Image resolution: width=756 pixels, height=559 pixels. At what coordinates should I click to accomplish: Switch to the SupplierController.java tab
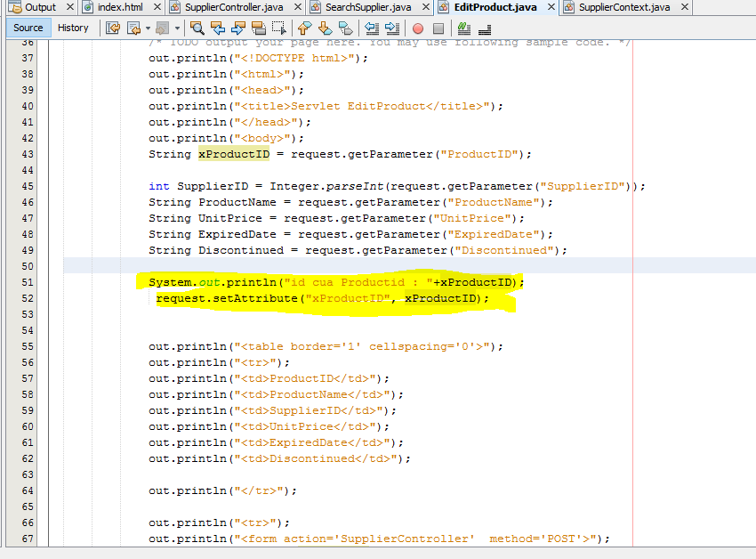pos(233,7)
